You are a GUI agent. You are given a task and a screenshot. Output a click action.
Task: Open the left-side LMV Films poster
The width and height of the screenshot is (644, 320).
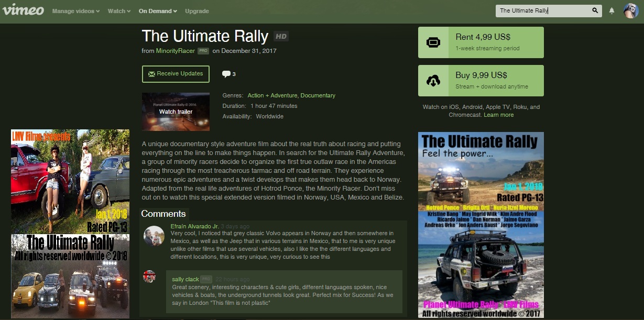[70, 224]
